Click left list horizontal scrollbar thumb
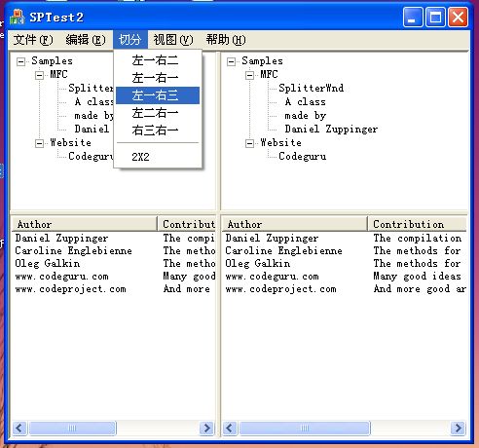This screenshot has height=448, width=479. point(72,429)
